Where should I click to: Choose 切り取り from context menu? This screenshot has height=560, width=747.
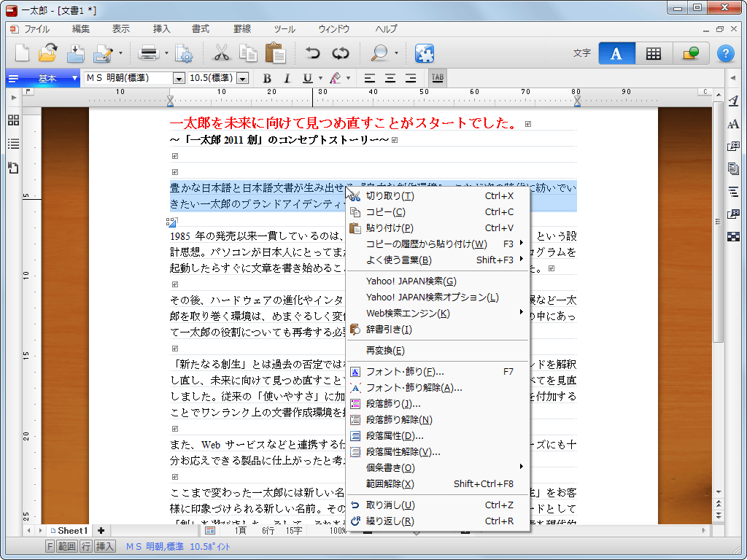point(438,196)
